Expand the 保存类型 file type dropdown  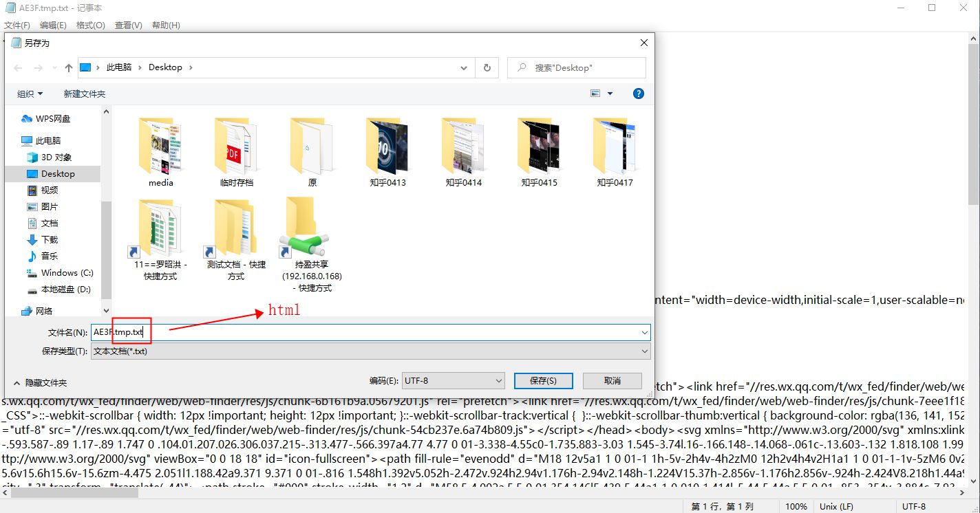pos(644,351)
